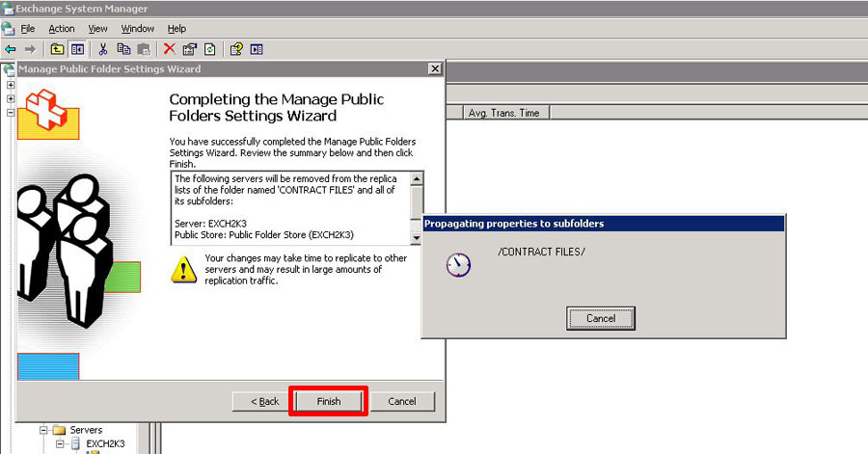Click the Up one level folder icon
This screenshot has height=454, width=868.
[57, 50]
